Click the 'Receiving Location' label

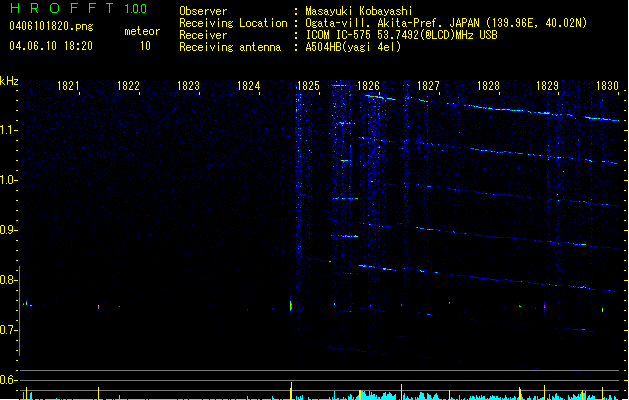click(x=233, y=23)
